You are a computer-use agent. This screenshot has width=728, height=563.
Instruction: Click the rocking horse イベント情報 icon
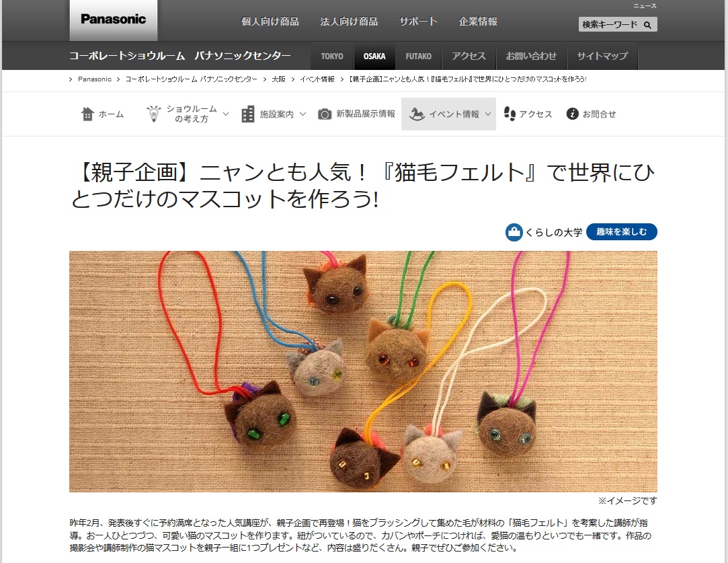(417, 114)
